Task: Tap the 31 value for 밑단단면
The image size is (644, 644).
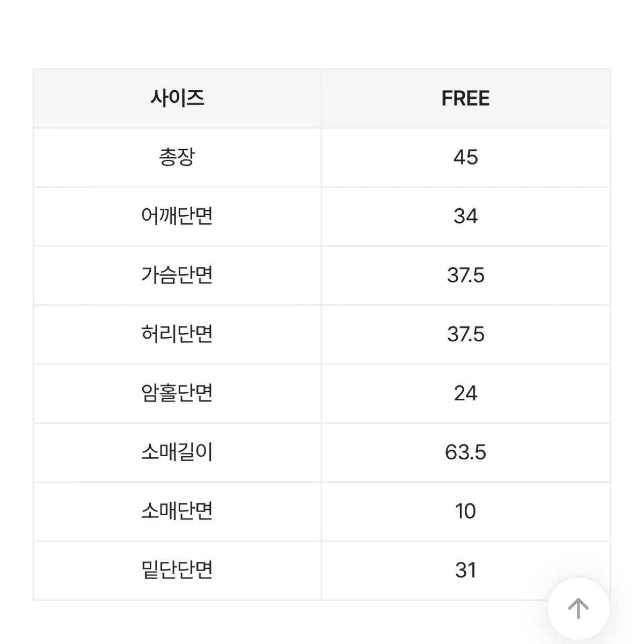Action: [x=466, y=571]
